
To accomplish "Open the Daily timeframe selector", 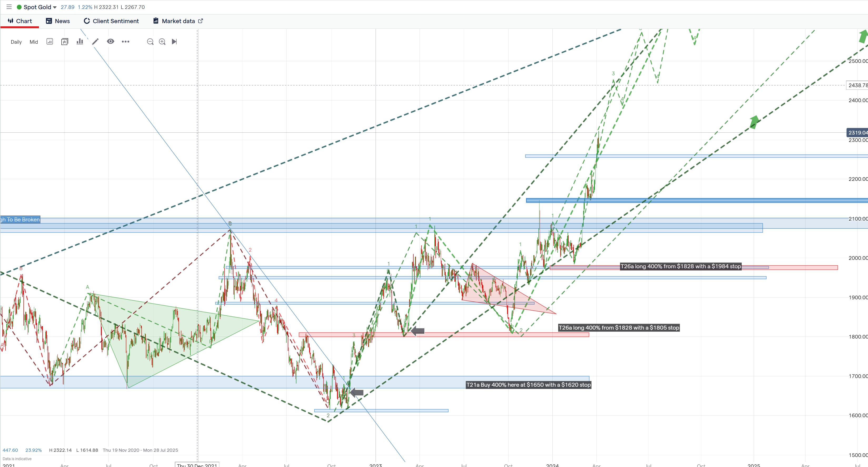I will pyautogui.click(x=16, y=42).
